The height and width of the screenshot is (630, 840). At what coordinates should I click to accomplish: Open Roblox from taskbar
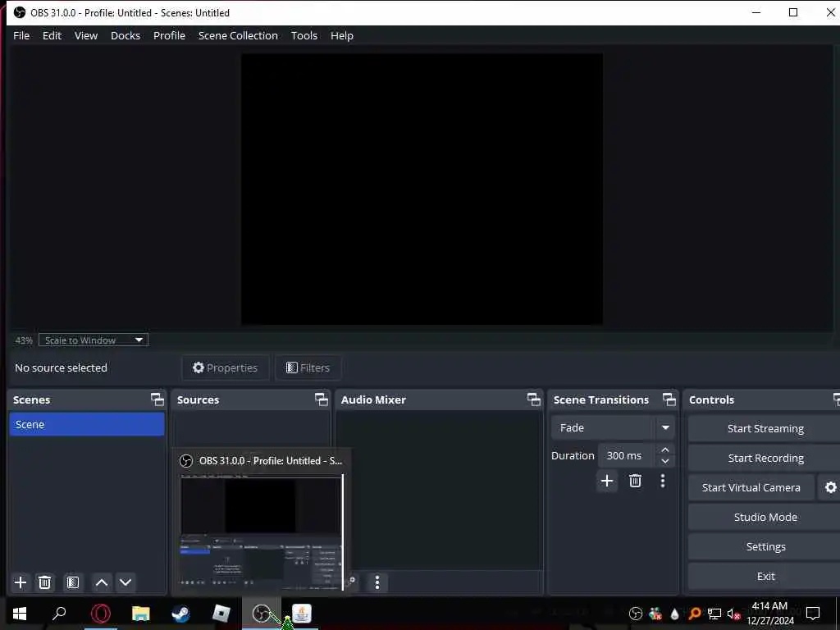221,614
